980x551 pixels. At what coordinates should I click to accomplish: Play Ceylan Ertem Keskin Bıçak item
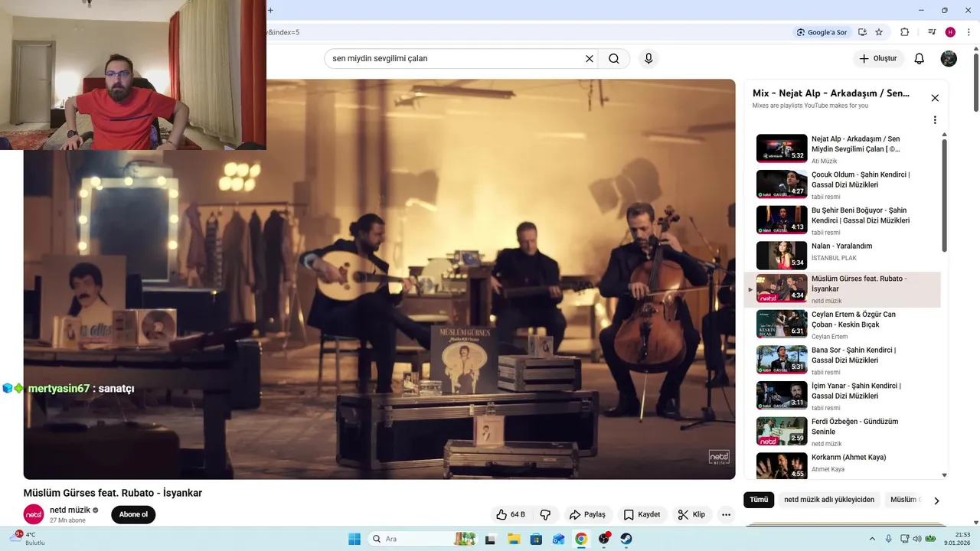point(842,324)
